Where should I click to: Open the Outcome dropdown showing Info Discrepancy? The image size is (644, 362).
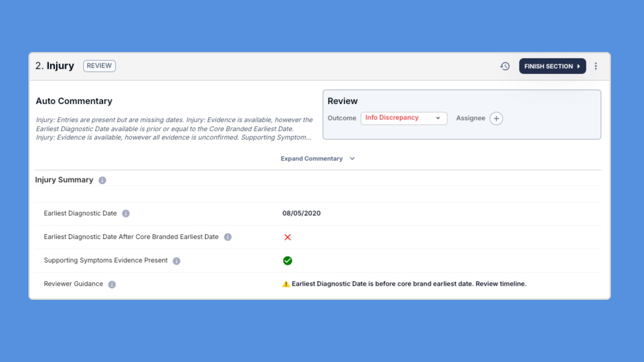tap(403, 118)
